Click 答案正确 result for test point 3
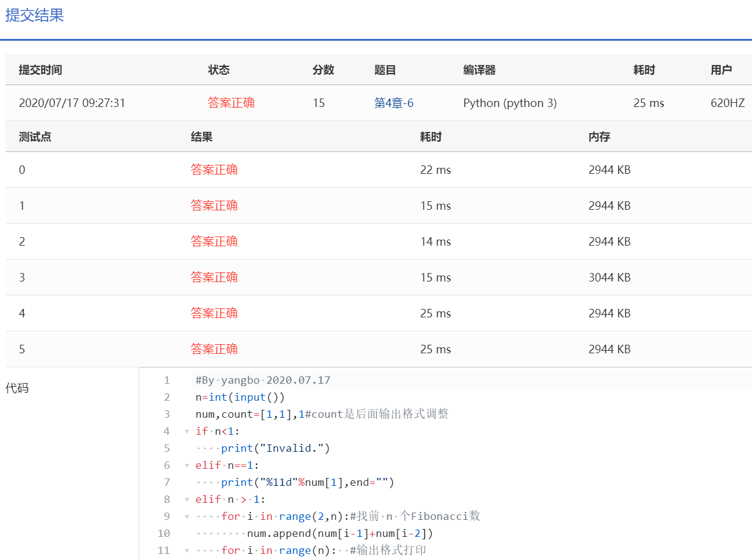Image resolution: width=752 pixels, height=560 pixels. 214,277
